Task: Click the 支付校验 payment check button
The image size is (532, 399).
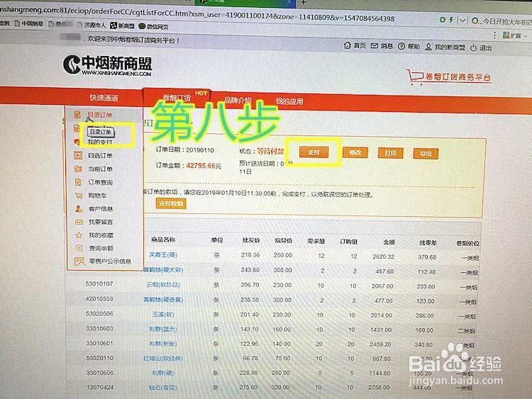Action: click(171, 203)
